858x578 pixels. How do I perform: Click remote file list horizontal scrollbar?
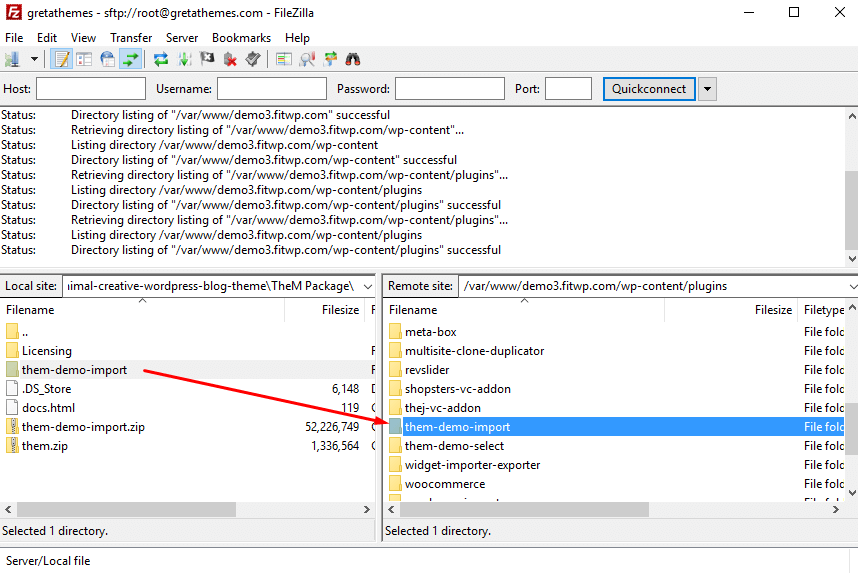coord(524,510)
